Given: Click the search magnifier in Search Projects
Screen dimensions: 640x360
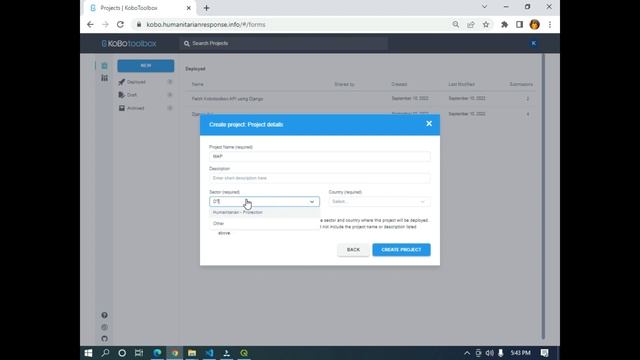Looking at the screenshot, I should pos(187,43).
